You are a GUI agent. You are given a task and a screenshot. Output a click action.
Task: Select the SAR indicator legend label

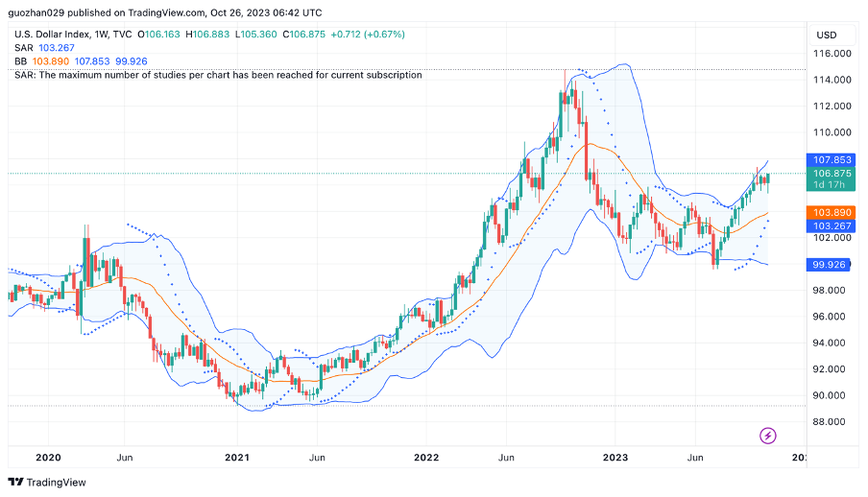pyautogui.click(x=23, y=48)
